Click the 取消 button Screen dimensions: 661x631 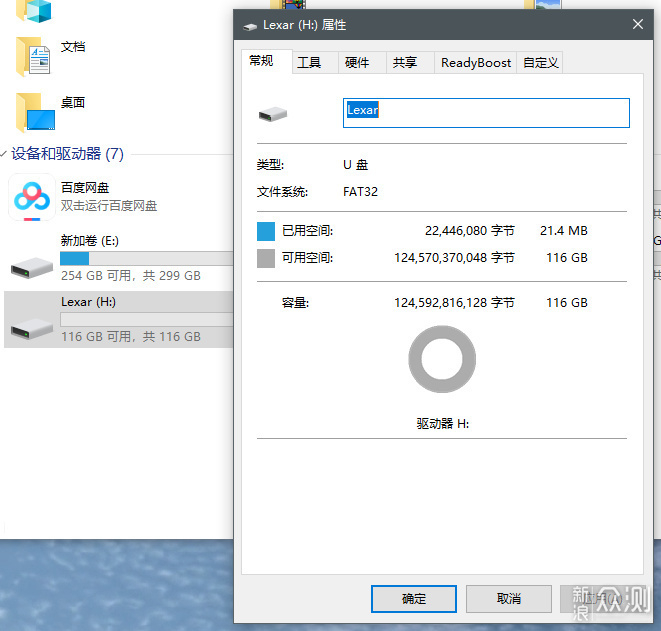pos(509,599)
